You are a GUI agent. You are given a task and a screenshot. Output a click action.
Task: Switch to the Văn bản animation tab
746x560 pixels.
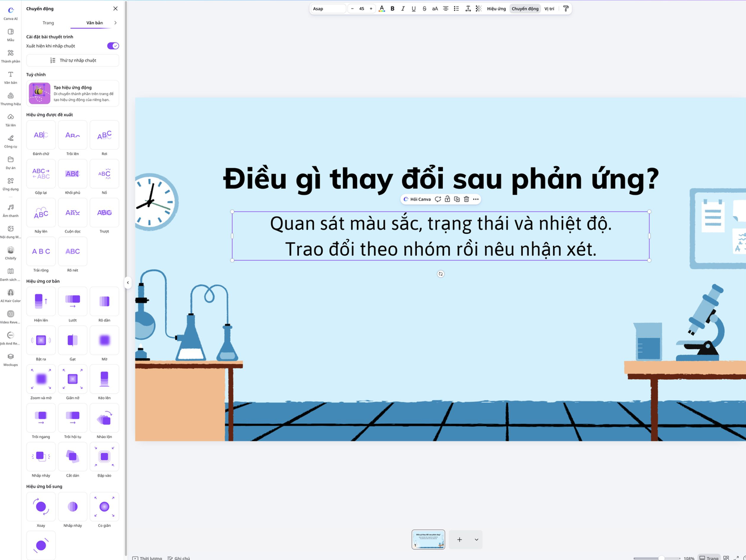pos(94,22)
